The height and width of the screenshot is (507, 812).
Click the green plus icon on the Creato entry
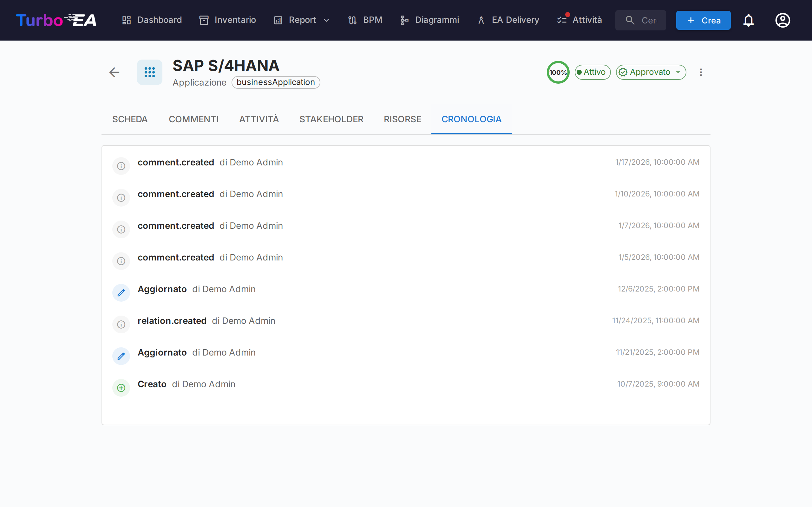121,388
